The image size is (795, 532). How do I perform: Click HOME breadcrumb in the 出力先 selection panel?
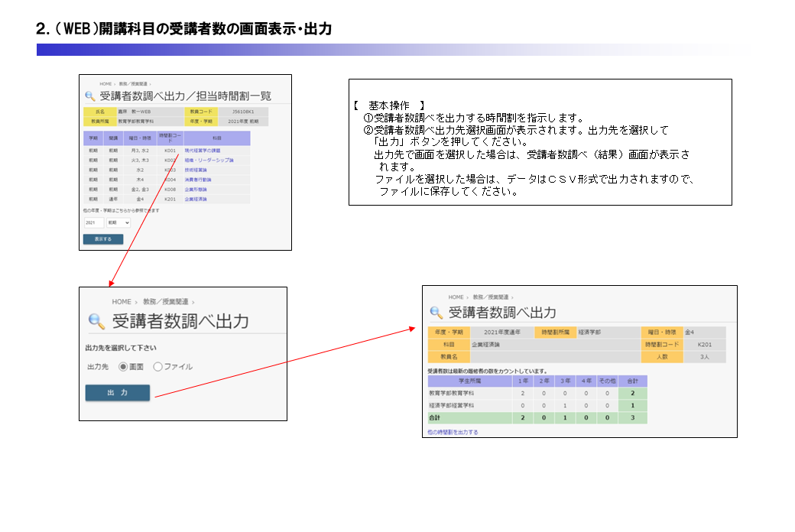point(122,301)
